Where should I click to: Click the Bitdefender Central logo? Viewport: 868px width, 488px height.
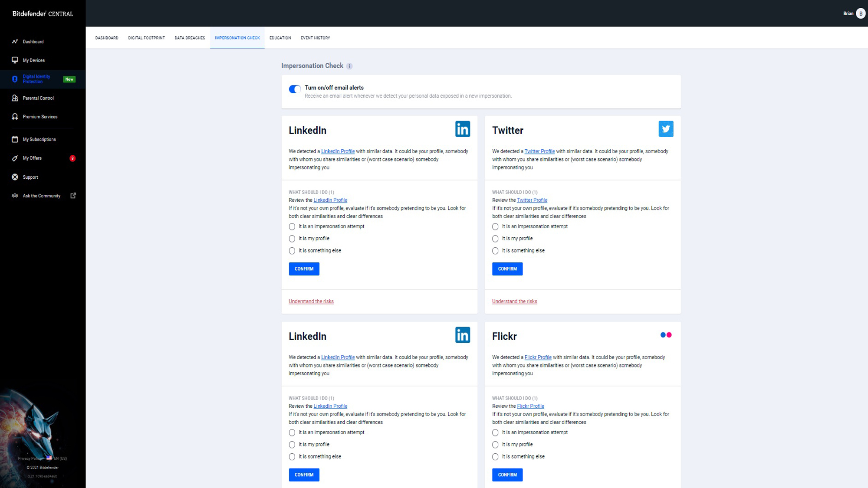pos(43,13)
